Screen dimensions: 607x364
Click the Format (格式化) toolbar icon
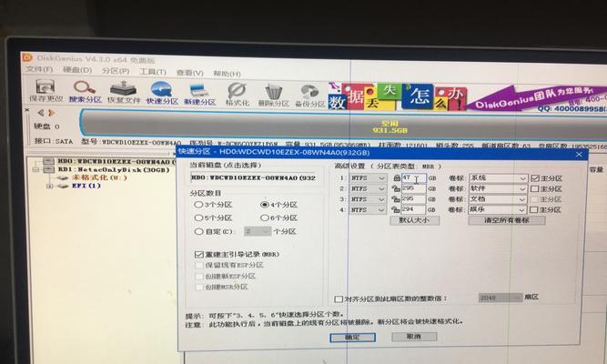click(x=237, y=94)
